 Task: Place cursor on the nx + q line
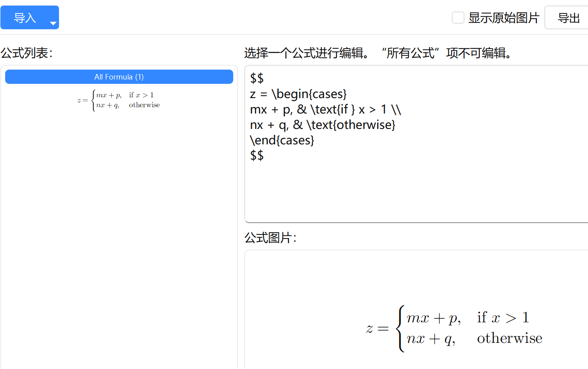322,125
